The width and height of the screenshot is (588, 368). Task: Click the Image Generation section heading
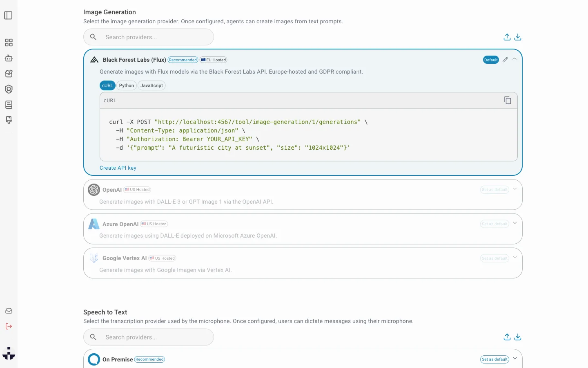pyautogui.click(x=109, y=12)
